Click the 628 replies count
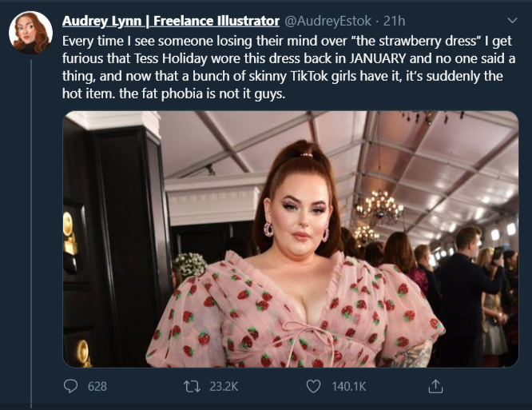The height and width of the screenshot is (410, 532). [97, 387]
